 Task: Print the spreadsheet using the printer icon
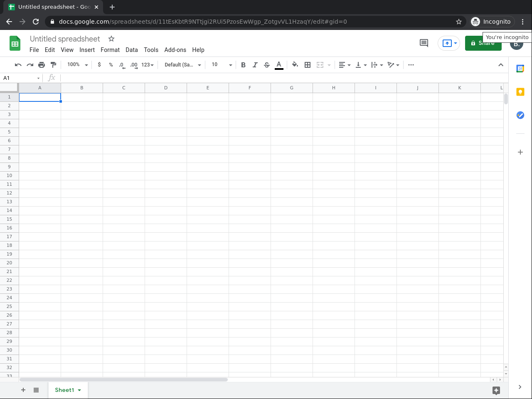click(x=42, y=65)
